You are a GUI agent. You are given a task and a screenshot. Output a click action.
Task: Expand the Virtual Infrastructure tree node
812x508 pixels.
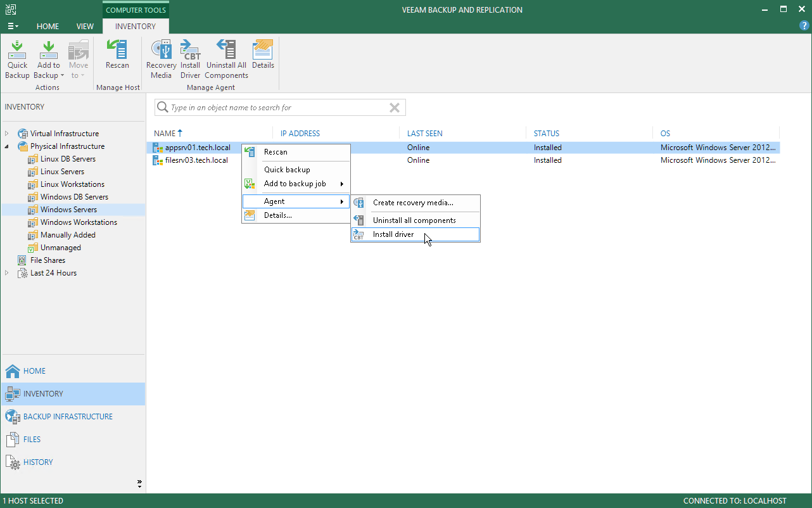[7, 134]
